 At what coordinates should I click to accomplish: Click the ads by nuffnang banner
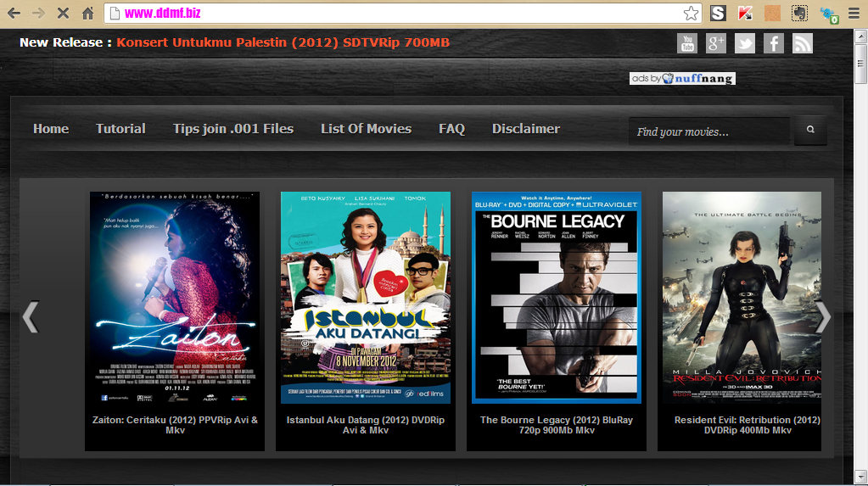coord(682,79)
